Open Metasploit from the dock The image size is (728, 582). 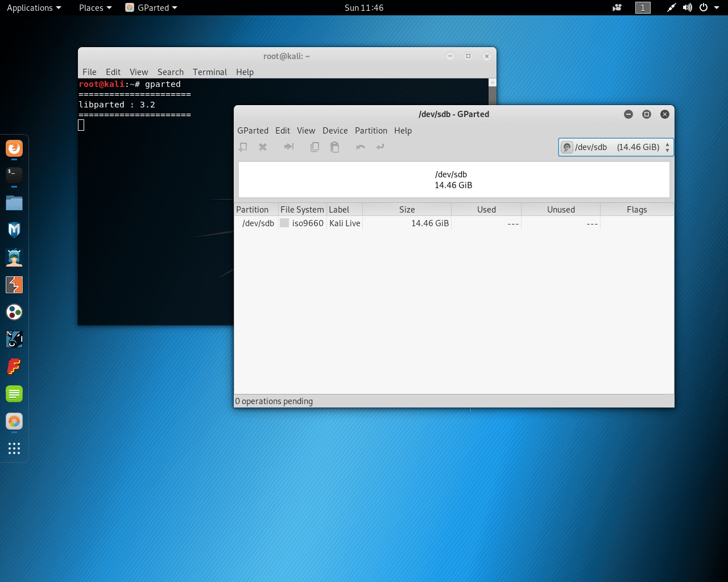[x=14, y=230]
